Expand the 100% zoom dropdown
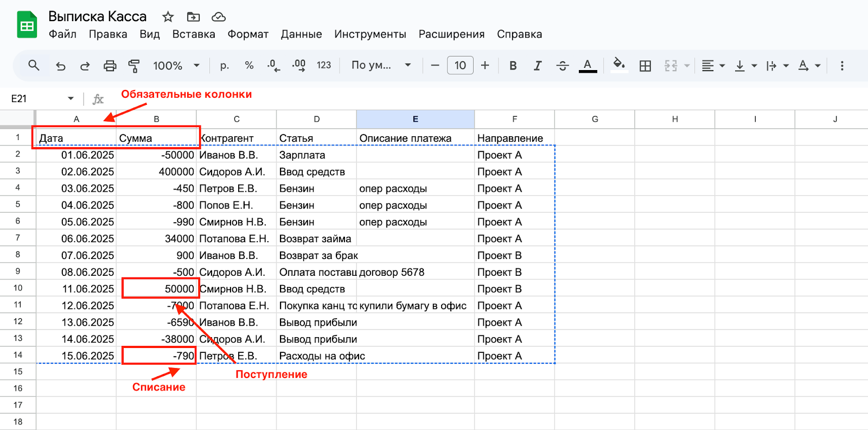This screenshot has height=430, width=868. (x=176, y=66)
